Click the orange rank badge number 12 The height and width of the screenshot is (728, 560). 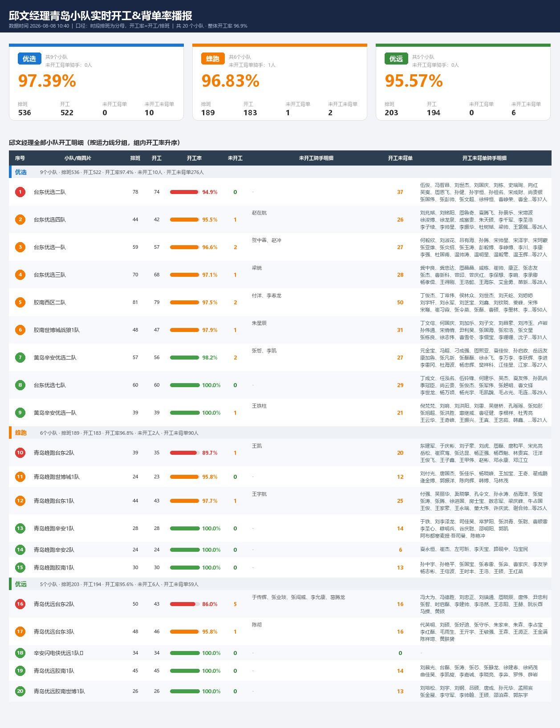20,501
